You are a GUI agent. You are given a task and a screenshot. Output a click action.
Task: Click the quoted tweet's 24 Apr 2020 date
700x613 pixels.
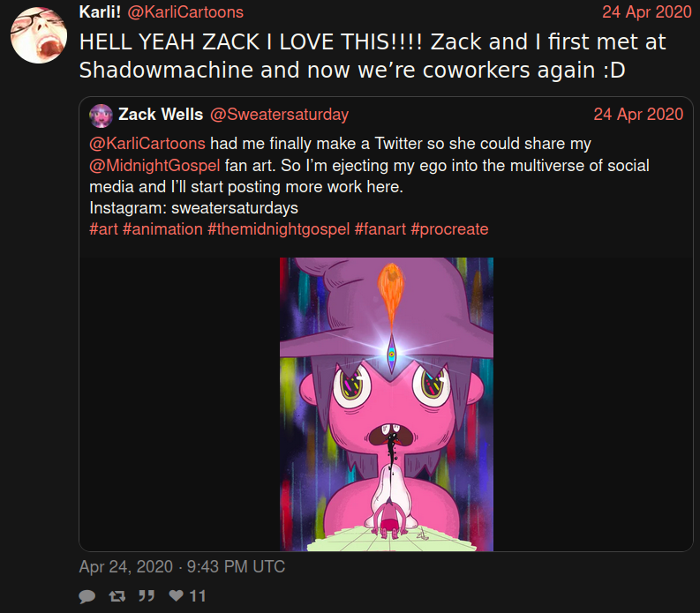(x=638, y=114)
